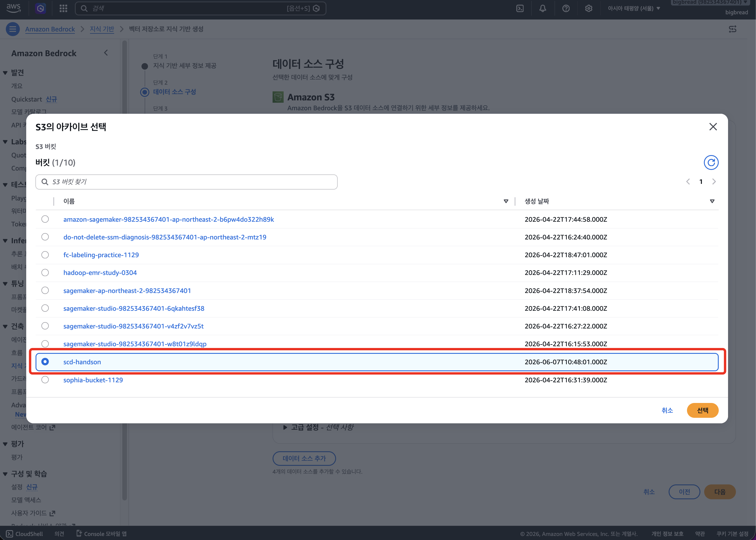Open 의견 feedback in footer
The height and width of the screenshot is (540, 756).
(x=59, y=534)
